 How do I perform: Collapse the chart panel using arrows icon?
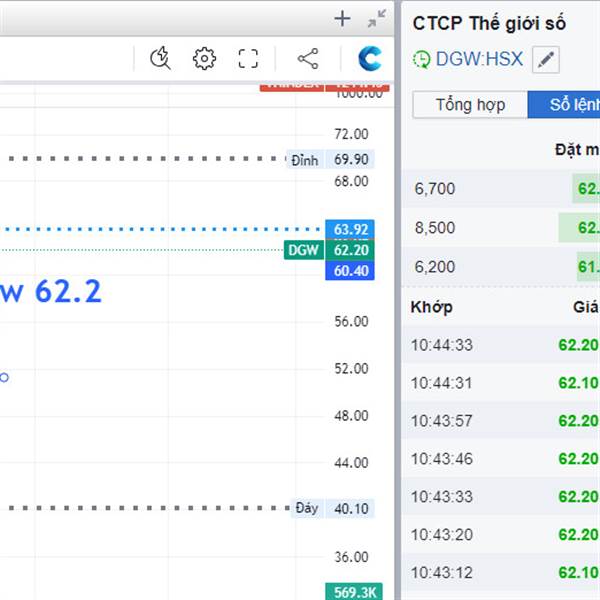pos(377,19)
